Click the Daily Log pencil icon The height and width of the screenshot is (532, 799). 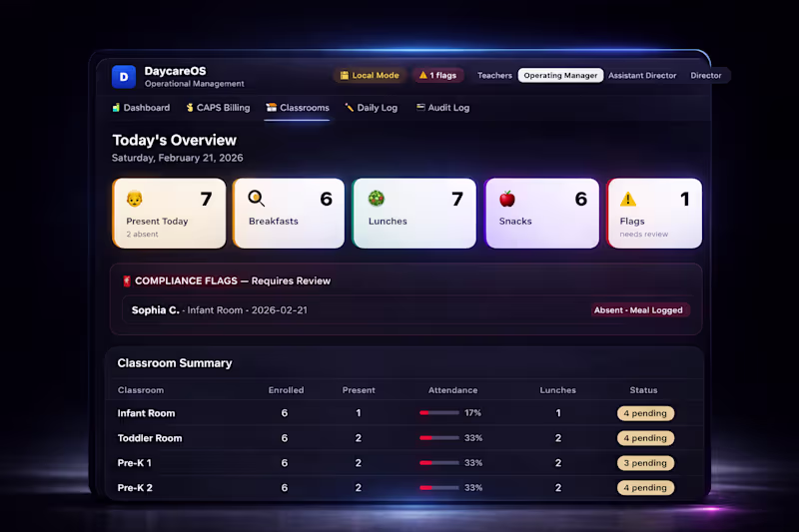349,107
